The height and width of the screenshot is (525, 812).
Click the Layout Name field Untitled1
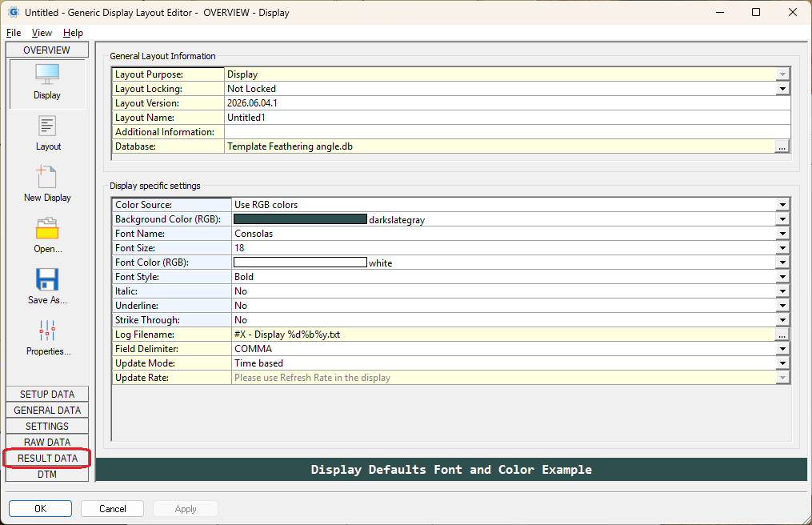pos(507,118)
